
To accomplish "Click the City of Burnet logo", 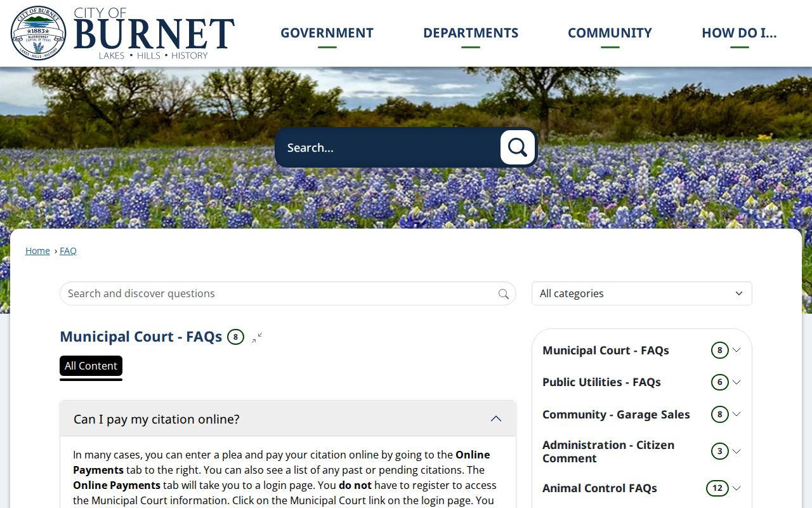I will pos(122,33).
